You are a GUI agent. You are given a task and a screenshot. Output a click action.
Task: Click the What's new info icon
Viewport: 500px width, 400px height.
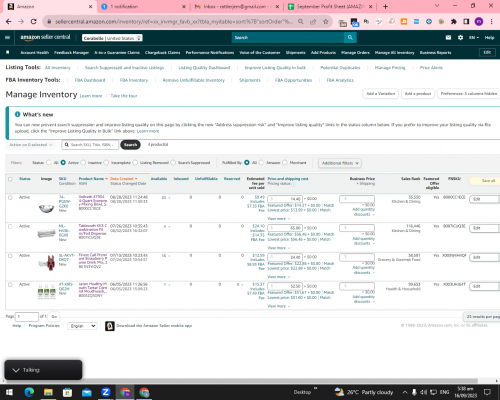[17, 114]
